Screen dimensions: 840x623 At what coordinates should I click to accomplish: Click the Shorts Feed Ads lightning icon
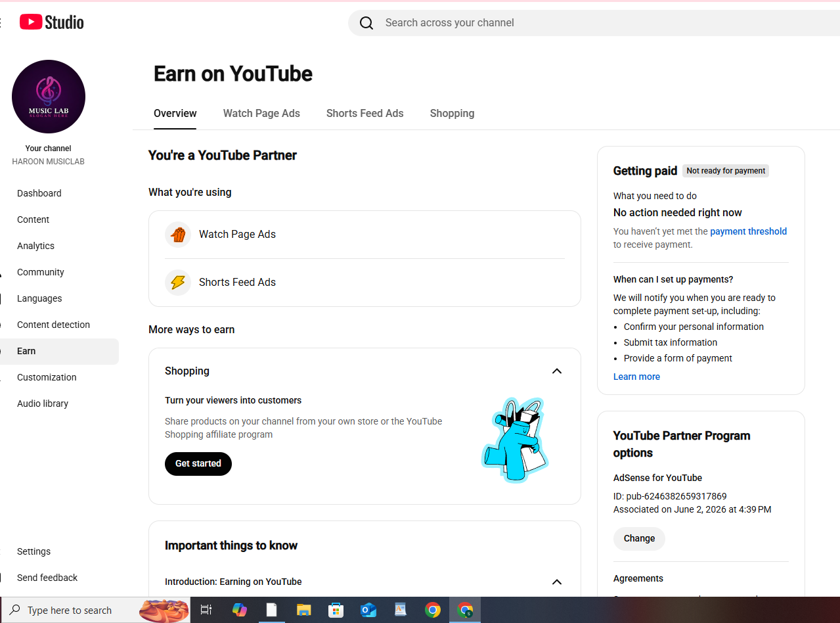[x=178, y=283]
